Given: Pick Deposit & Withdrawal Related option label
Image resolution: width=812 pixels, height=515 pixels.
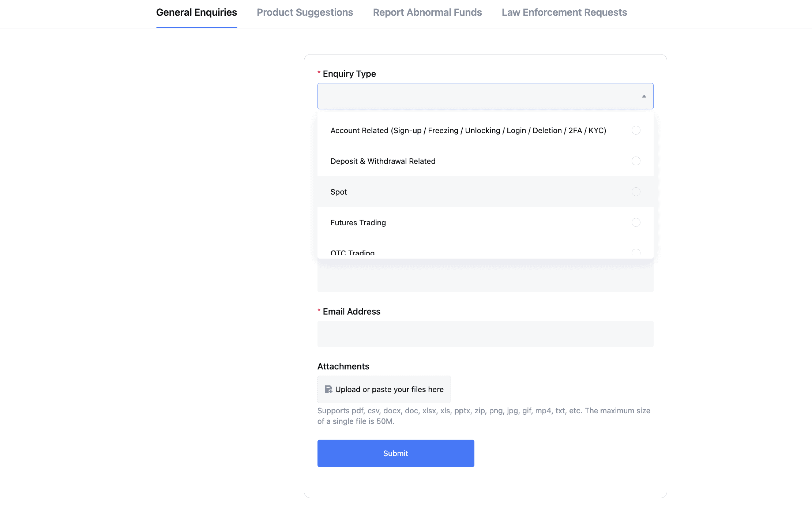Looking at the screenshot, I should point(383,161).
